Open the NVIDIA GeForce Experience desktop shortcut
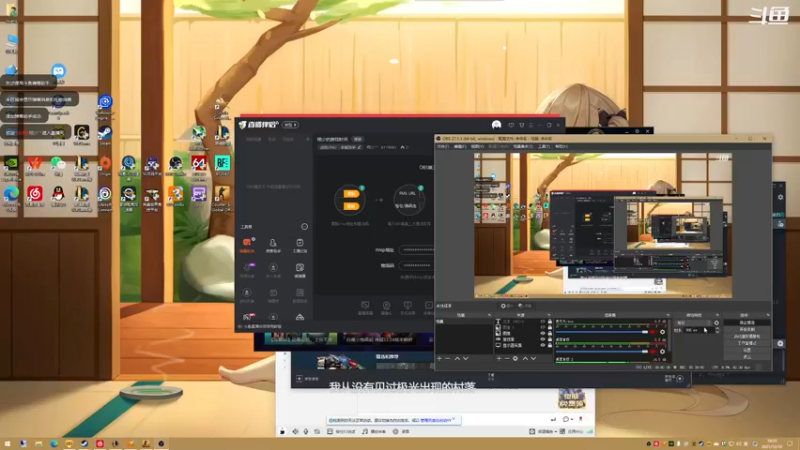800x450 pixels. [x=11, y=164]
